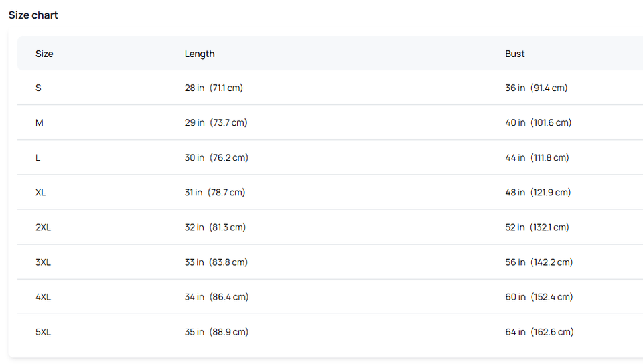
Task: Click the Size column header
Action: click(x=44, y=54)
